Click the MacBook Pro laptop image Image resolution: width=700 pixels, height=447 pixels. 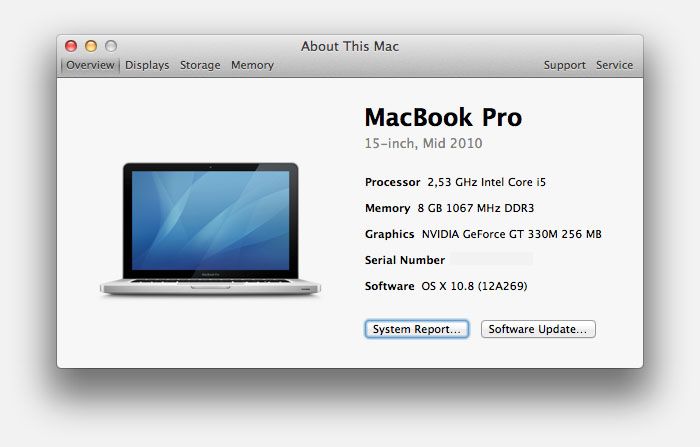tap(210, 229)
